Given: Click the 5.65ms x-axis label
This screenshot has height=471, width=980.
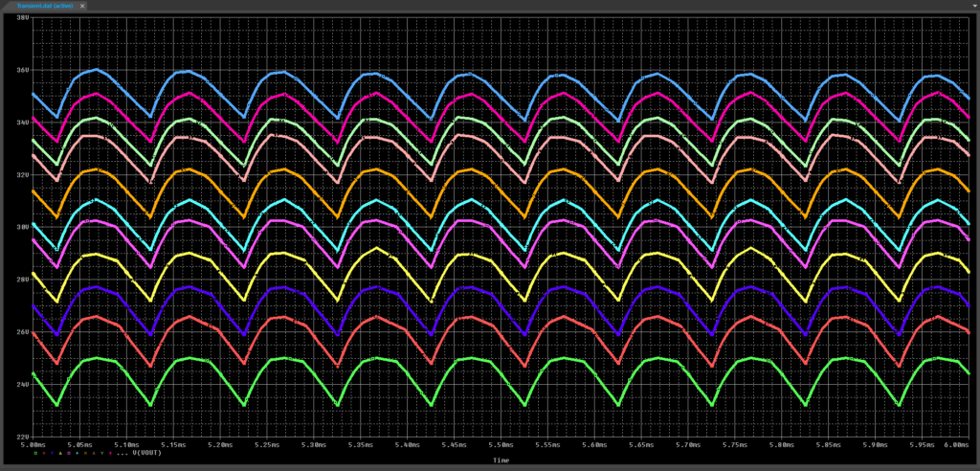Looking at the screenshot, I should tap(641, 445).
